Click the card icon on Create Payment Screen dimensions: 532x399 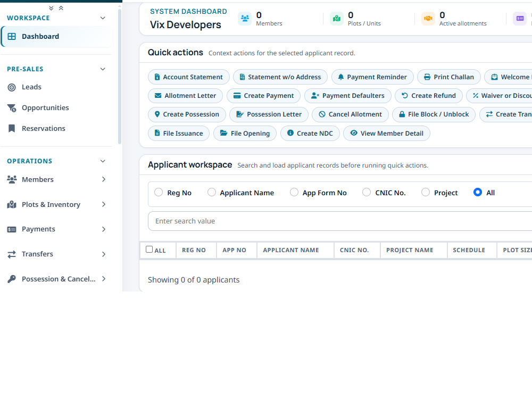tap(237, 96)
